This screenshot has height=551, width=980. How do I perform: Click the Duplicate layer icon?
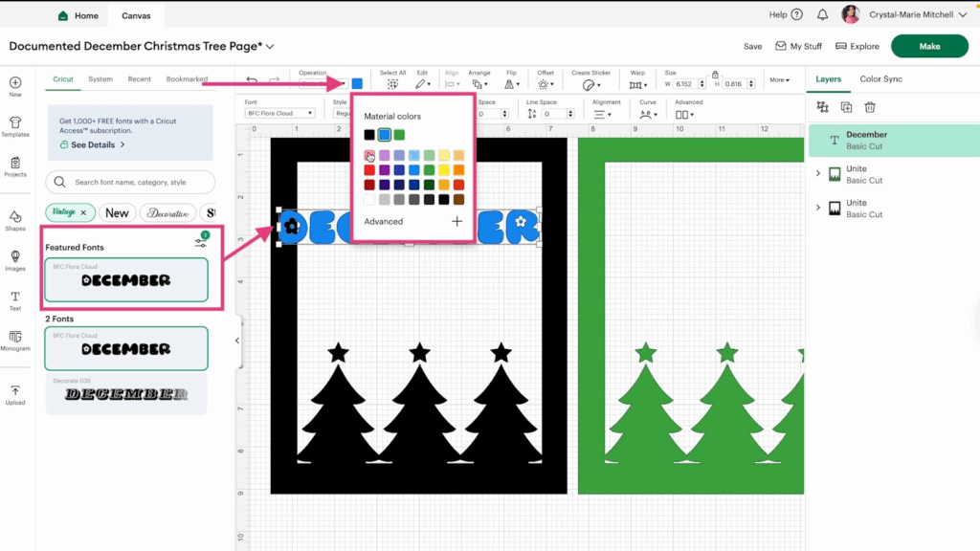(846, 107)
